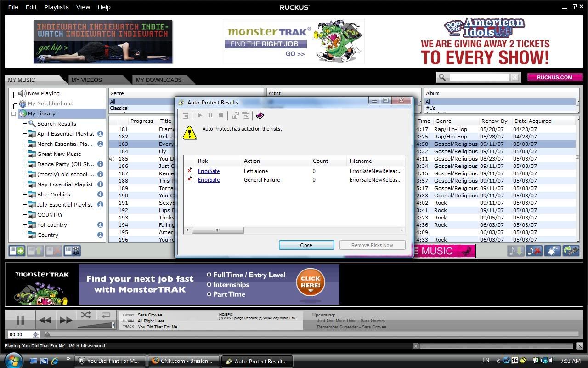This screenshot has height=368, width=588.
Task: Click the white starburst icon button
Action: coord(553,251)
